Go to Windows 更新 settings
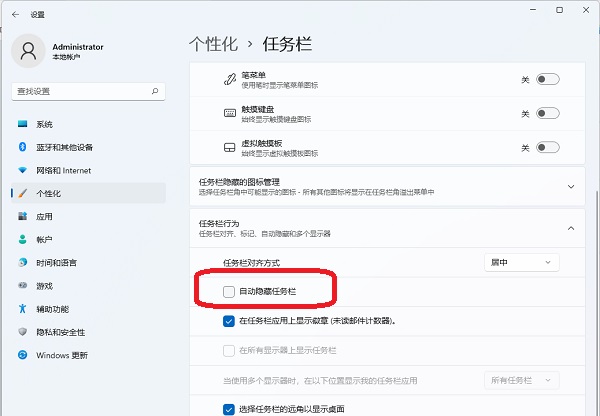Viewport: 600px width, 416px height. click(x=88, y=355)
